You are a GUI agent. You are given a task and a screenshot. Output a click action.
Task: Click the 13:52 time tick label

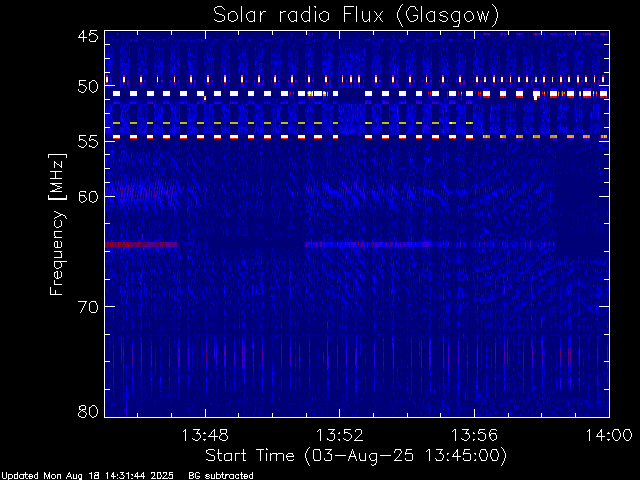coord(340,435)
